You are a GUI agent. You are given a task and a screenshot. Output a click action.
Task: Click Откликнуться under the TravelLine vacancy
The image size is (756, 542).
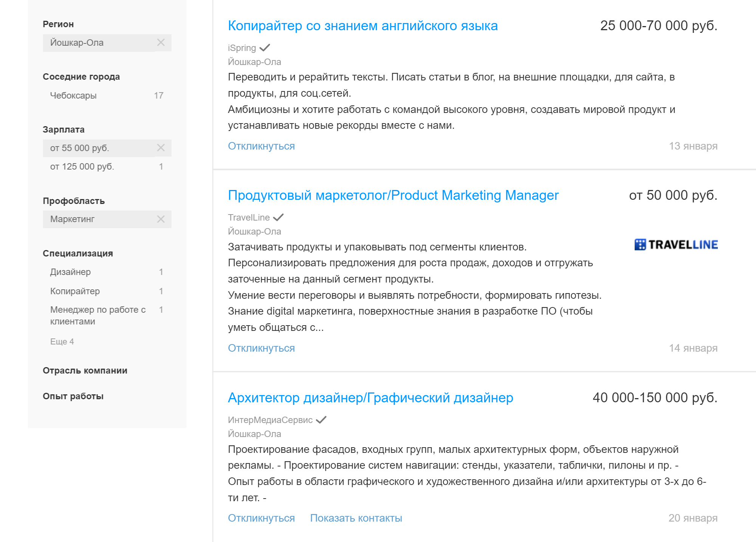click(x=261, y=348)
